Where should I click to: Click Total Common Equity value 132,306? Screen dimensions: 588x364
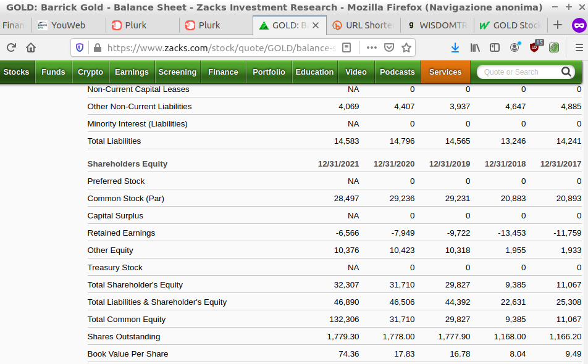344,320
